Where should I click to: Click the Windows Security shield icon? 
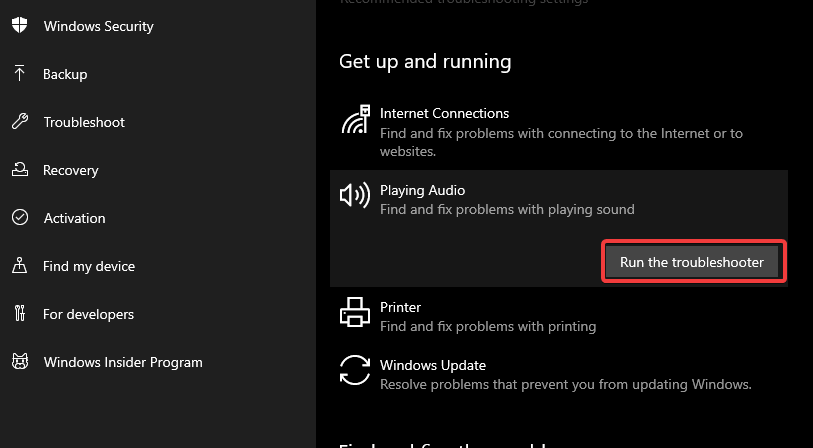(20, 25)
